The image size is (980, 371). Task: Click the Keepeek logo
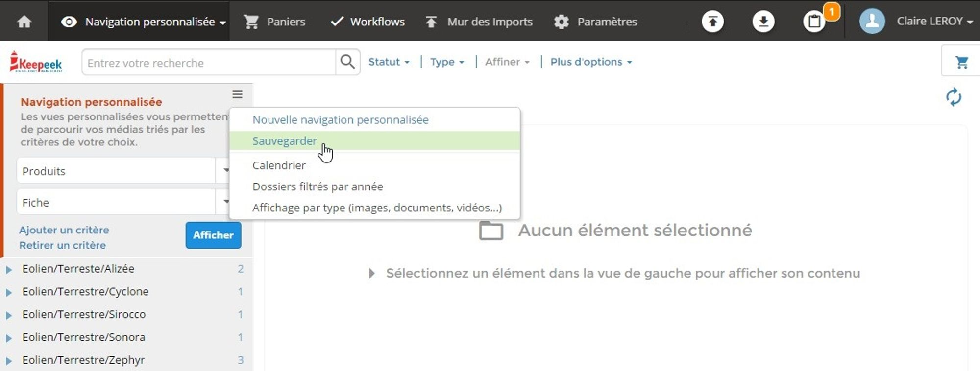[x=36, y=63]
